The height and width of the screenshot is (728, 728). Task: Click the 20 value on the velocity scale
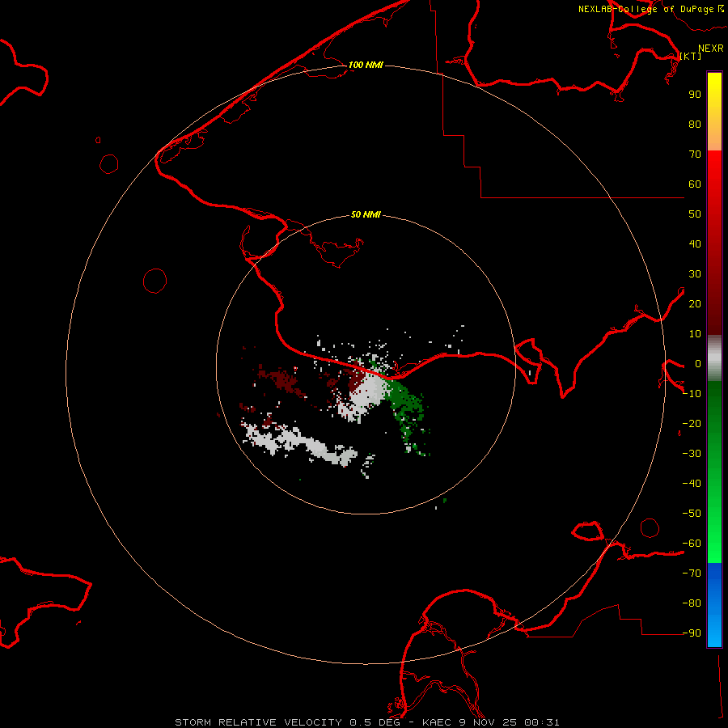click(x=695, y=303)
